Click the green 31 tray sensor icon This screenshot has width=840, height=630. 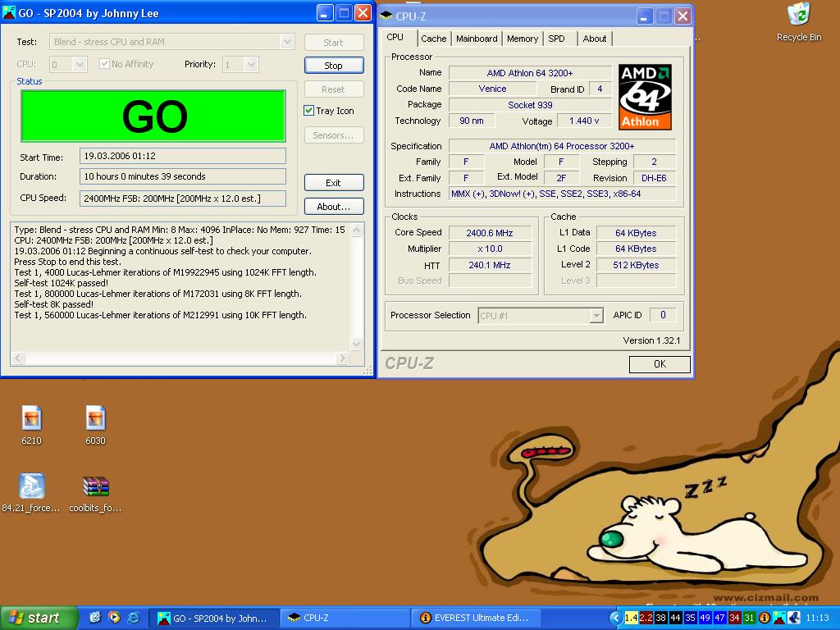(x=749, y=619)
